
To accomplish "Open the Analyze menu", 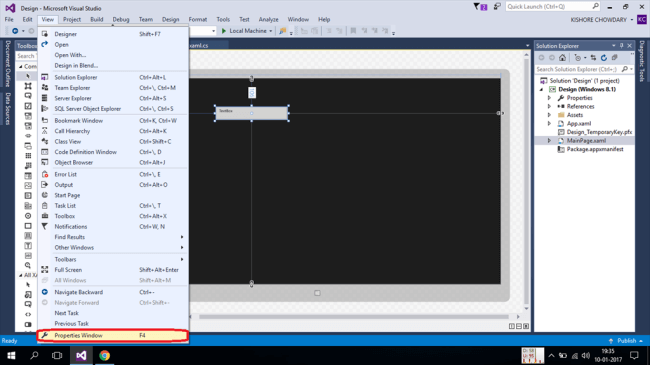I will point(269,19).
